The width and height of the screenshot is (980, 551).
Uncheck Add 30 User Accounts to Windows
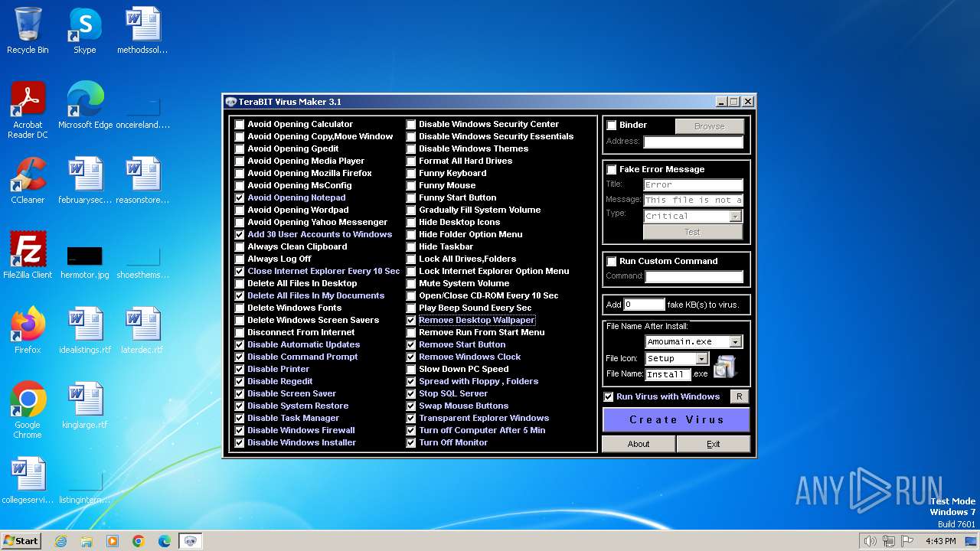pyautogui.click(x=240, y=234)
